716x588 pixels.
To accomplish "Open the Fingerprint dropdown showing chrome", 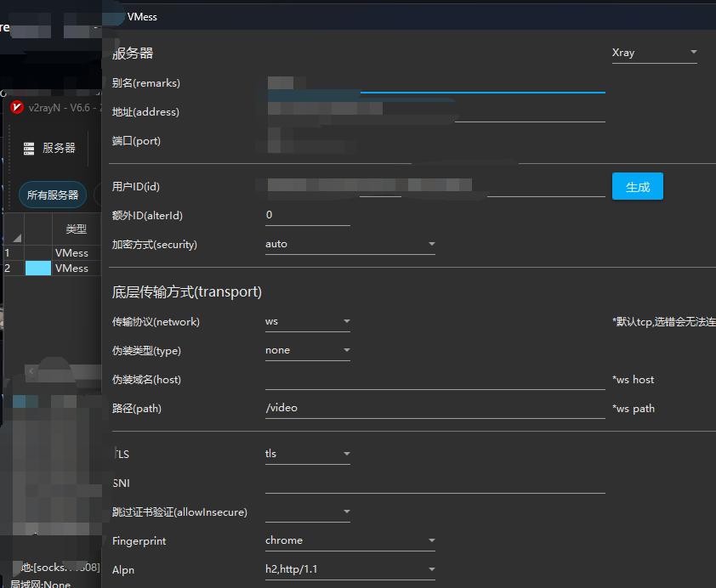I will click(x=349, y=540).
